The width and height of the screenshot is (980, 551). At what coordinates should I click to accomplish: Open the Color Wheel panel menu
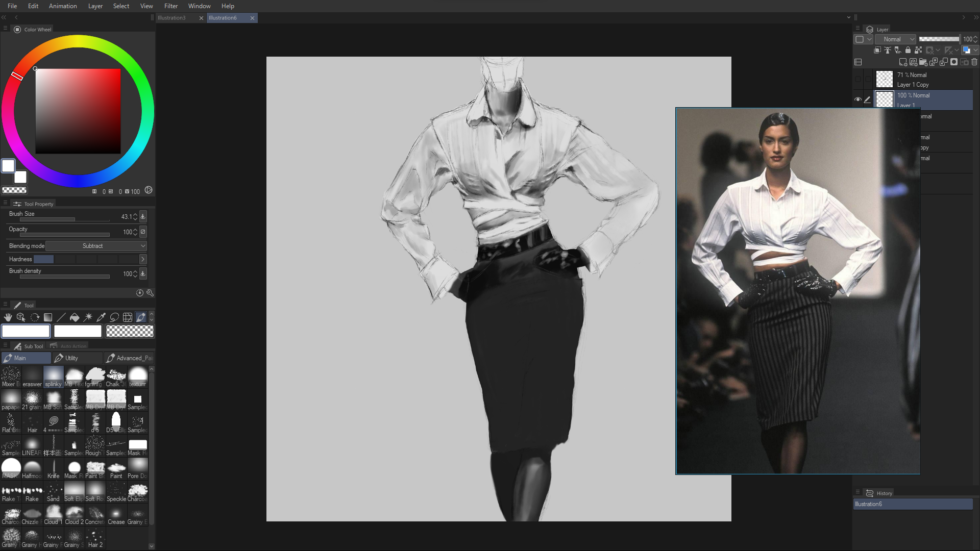pyautogui.click(x=5, y=29)
